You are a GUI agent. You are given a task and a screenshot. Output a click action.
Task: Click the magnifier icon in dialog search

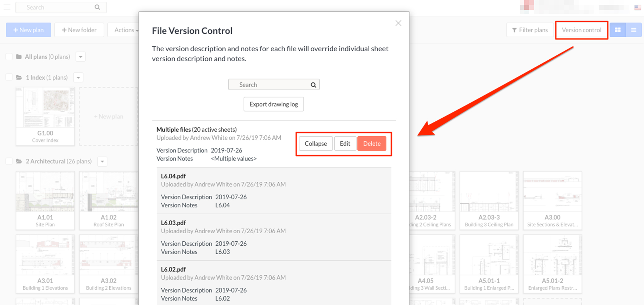pos(313,85)
